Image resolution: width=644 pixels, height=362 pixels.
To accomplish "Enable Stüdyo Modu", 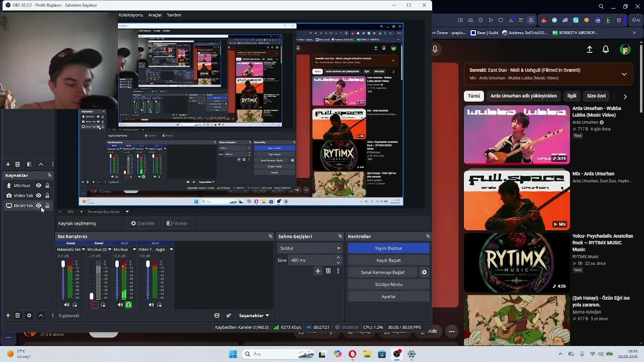I will tap(388, 285).
